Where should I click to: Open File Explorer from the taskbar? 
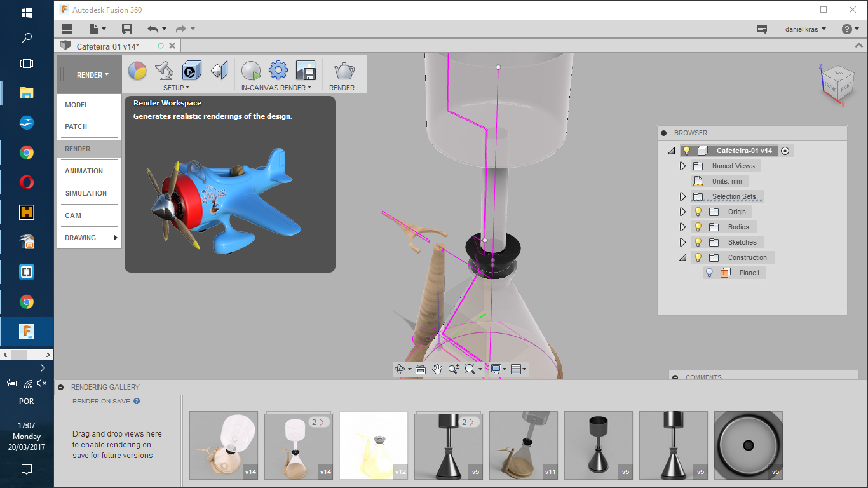(x=27, y=93)
